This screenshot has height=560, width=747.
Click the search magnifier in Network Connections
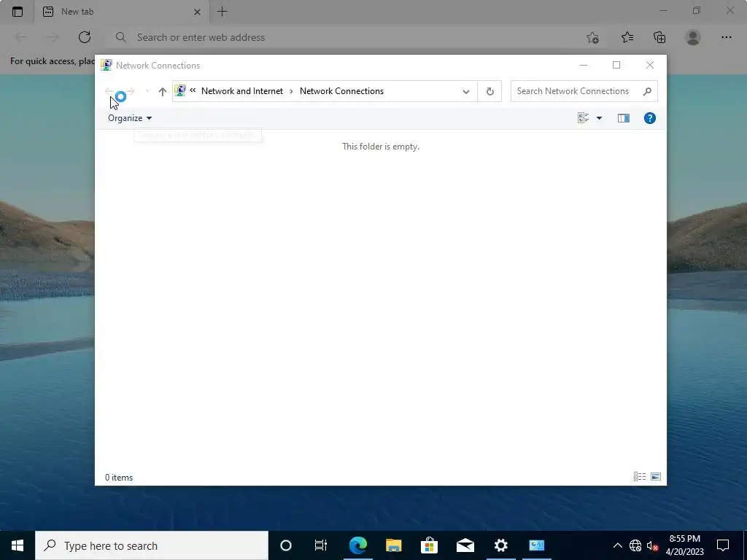(x=647, y=91)
